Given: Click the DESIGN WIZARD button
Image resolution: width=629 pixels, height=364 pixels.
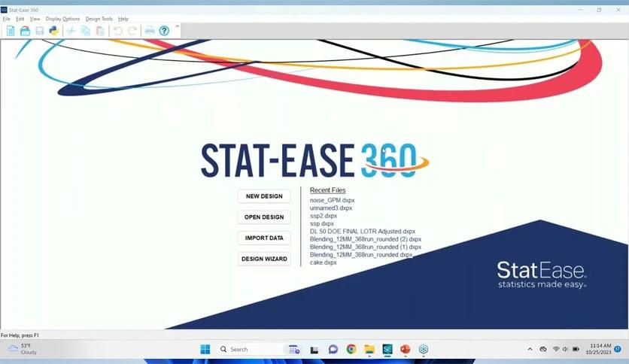Looking at the screenshot, I should point(264,259).
